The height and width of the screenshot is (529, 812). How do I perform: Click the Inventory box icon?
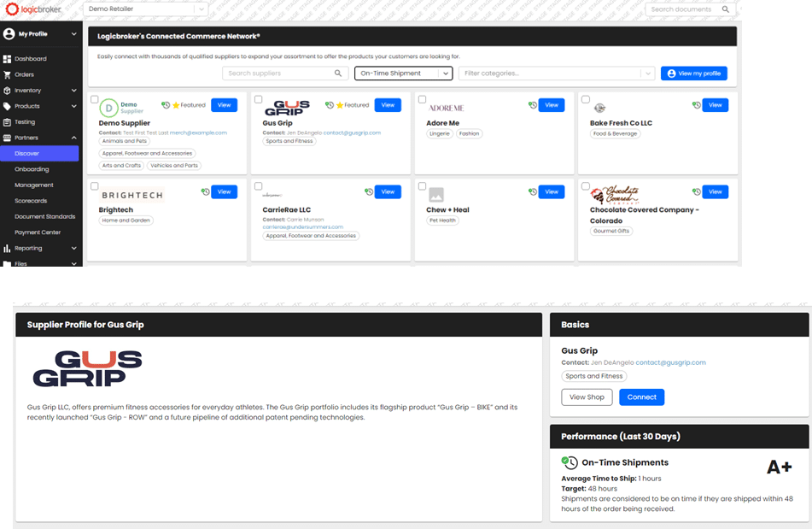point(7,91)
